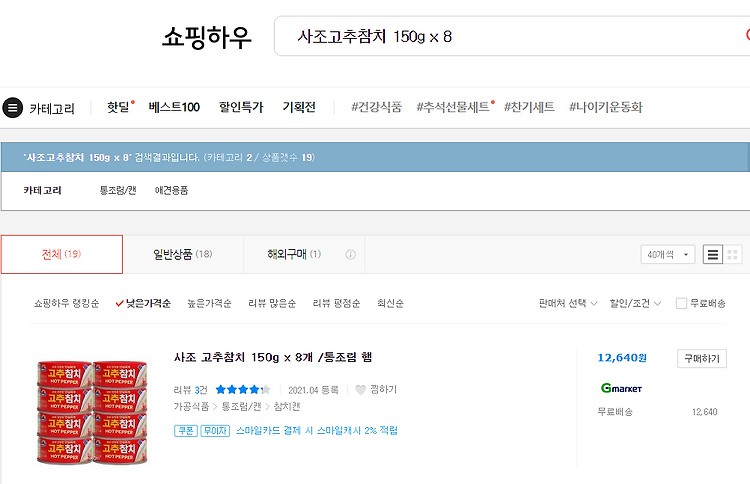The width and height of the screenshot is (750, 484).
Task: Click the 쿠폰 badge
Action: point(186,431)
